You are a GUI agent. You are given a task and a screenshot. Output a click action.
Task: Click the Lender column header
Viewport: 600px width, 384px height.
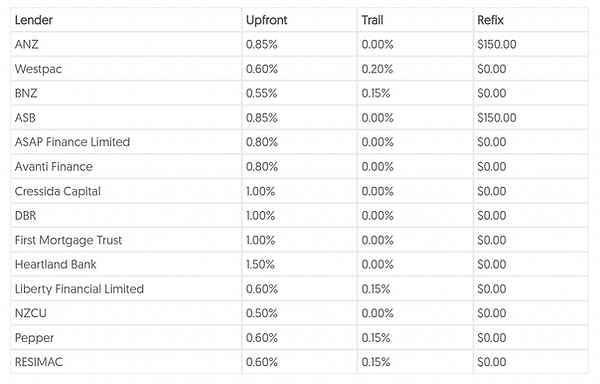coord(34,20)
